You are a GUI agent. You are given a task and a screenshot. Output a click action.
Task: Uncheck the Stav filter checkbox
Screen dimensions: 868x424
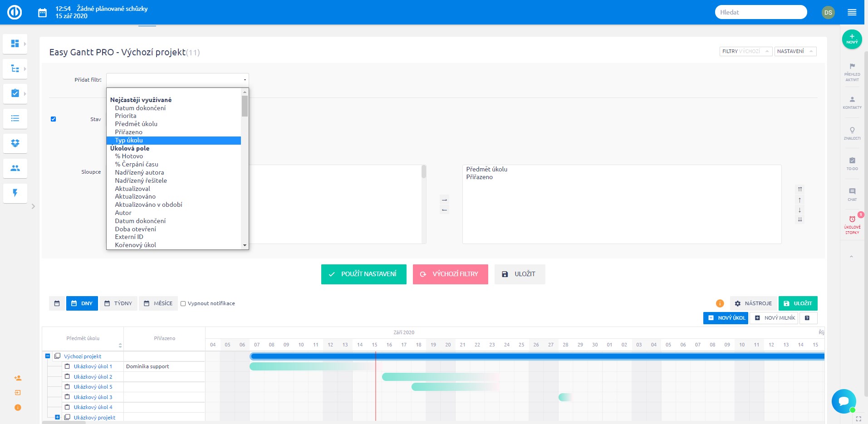(x=54, y=119)
